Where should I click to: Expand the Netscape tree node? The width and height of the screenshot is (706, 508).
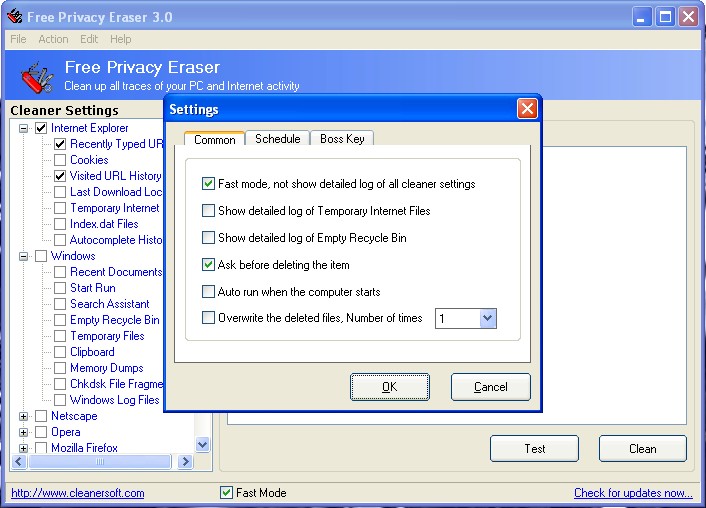point(23,416)
